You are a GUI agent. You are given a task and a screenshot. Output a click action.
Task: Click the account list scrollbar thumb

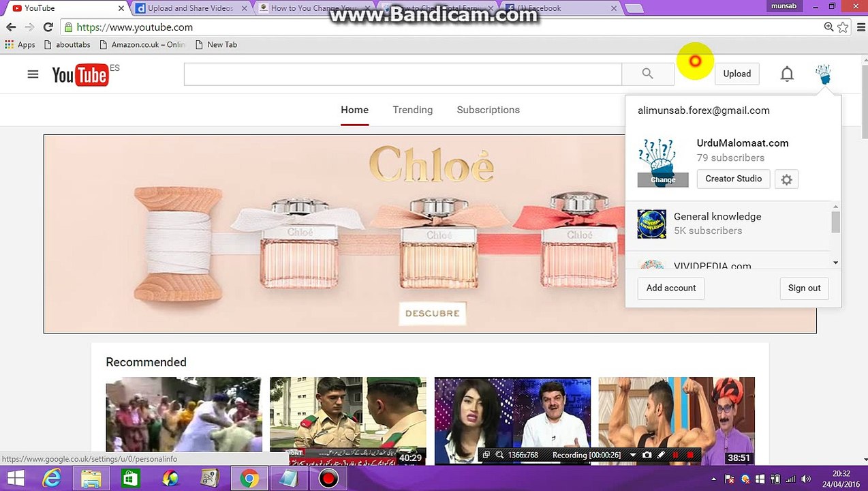point(835,222)
